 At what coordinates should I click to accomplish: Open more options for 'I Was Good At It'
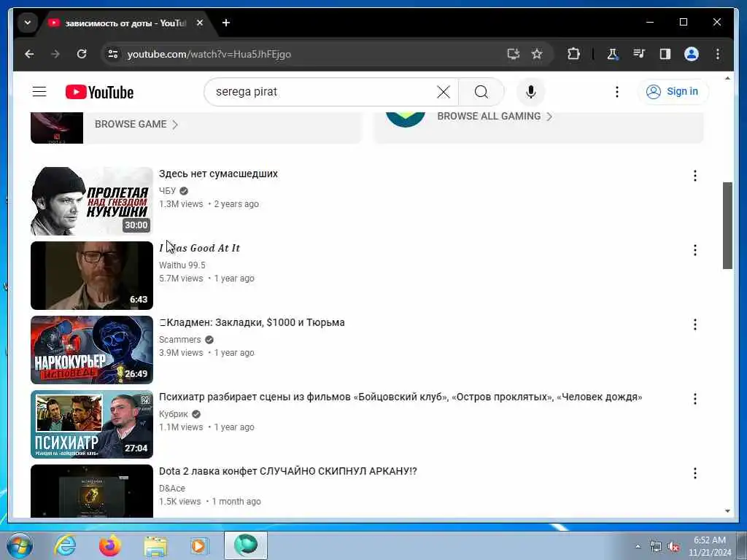[694, 250]
